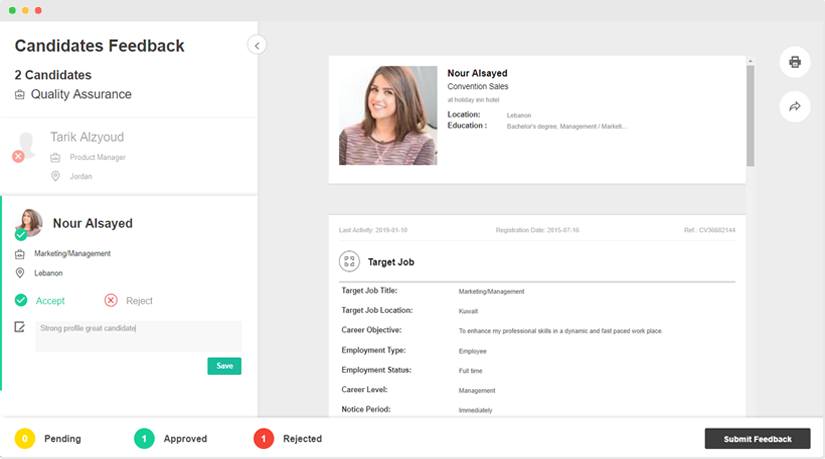Print the candidate CV
Viewport: 825px width, 459px height.
794,62
